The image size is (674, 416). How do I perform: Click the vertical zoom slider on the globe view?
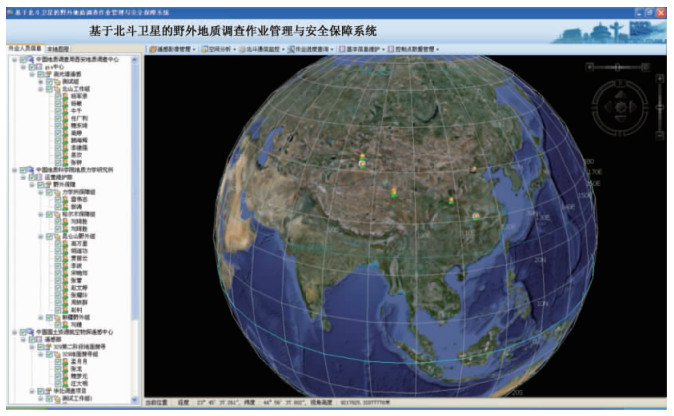660,107
